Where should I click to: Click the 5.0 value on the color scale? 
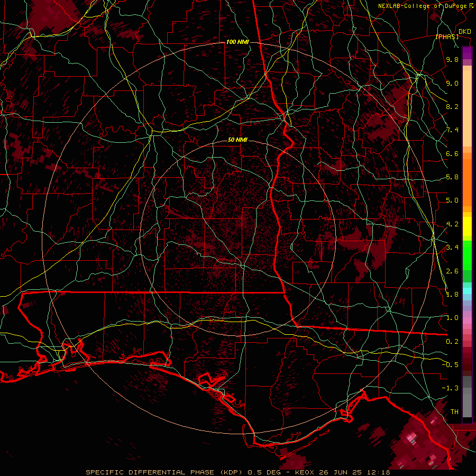click(452, 200)
